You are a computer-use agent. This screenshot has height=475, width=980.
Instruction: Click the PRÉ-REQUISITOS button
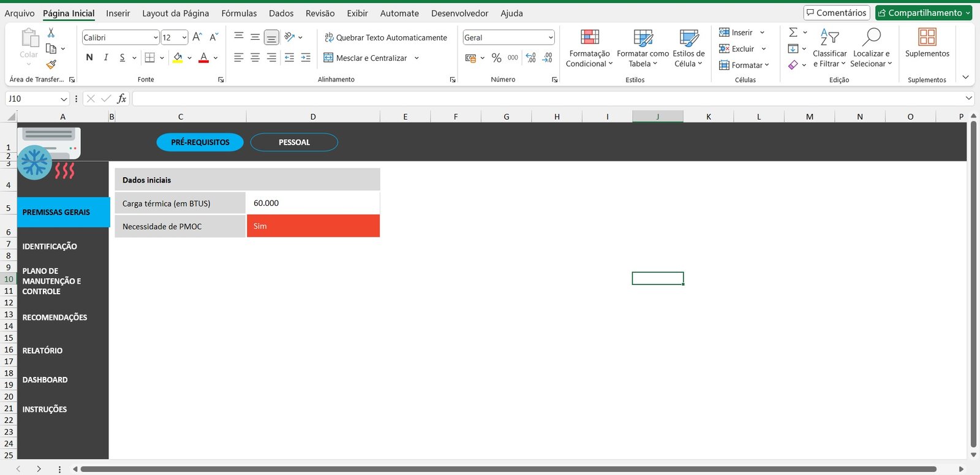tap(200, 142)
